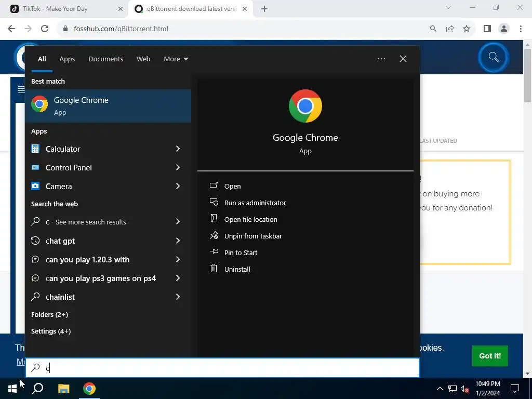Viewport: 532px width, 399px height.
Task: Switch to the Documents search tab
Action: point(105,59)
